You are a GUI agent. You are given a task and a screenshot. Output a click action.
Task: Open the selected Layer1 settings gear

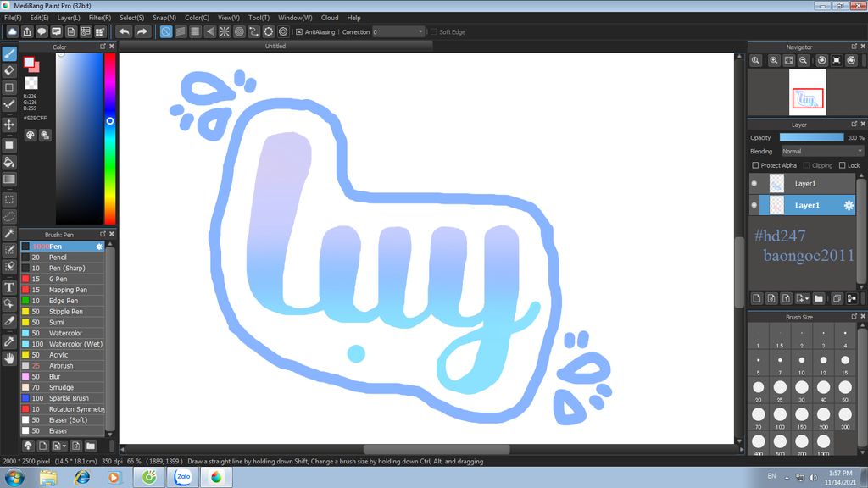pos(848,205)
